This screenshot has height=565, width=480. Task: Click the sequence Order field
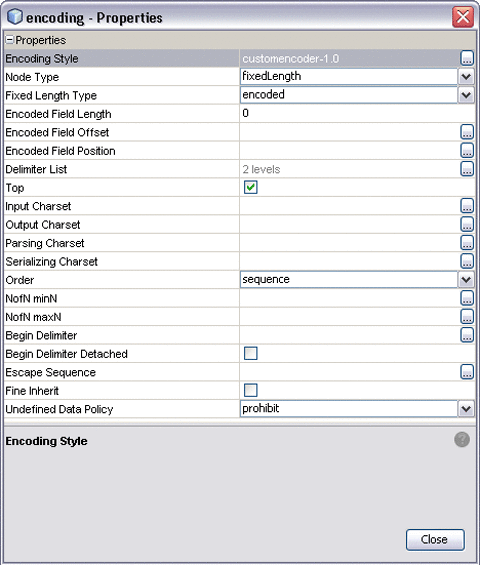point(349,280)
